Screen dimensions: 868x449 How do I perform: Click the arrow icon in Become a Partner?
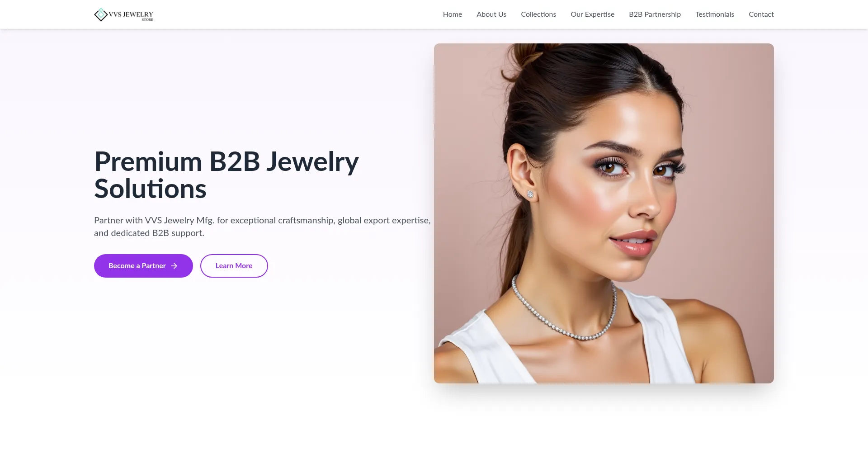coord(174,266)
